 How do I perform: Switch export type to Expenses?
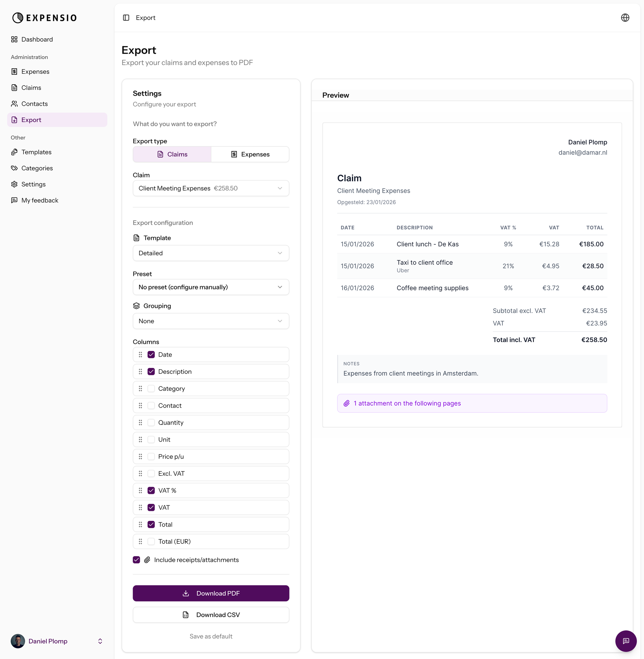click(250, 154)
